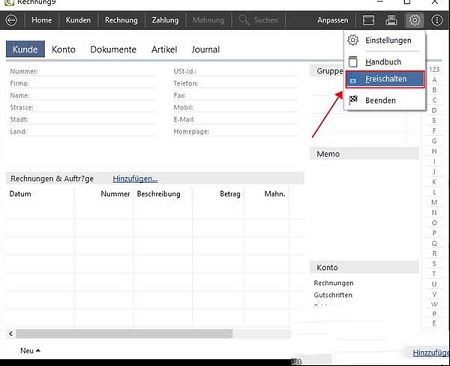Click the info icon in toolbar
This screenshot has width=450, height=366.
(437, 20)
